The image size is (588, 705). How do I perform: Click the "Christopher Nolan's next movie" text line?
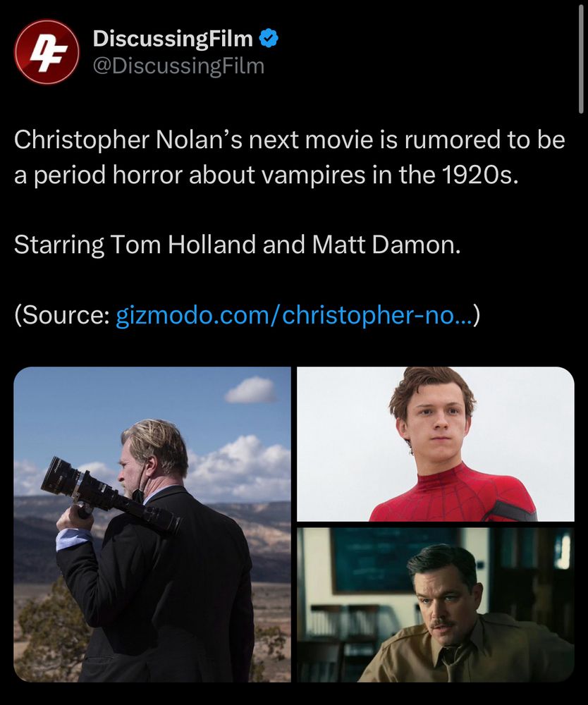click(289, 140)
